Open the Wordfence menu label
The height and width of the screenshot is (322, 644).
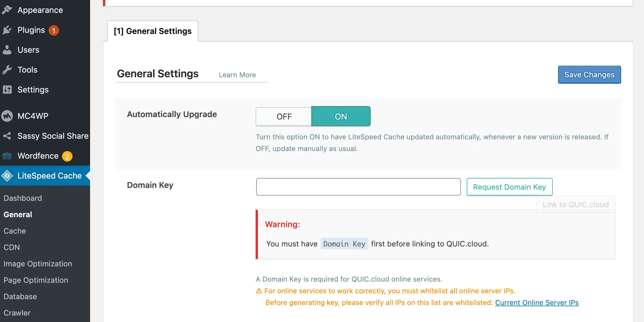tap(38, 156)
